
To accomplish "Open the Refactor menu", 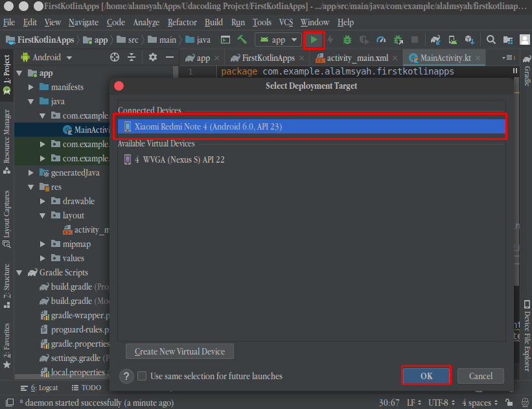I will [182, 23].
